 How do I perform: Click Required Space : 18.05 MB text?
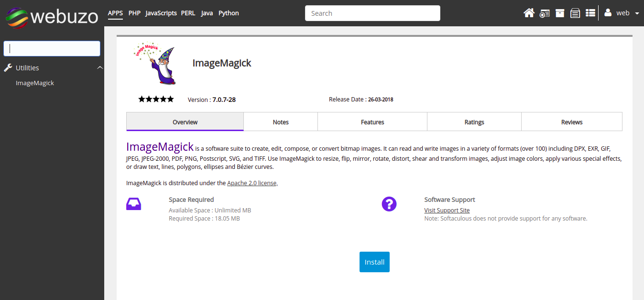click(x=204, y=218)
